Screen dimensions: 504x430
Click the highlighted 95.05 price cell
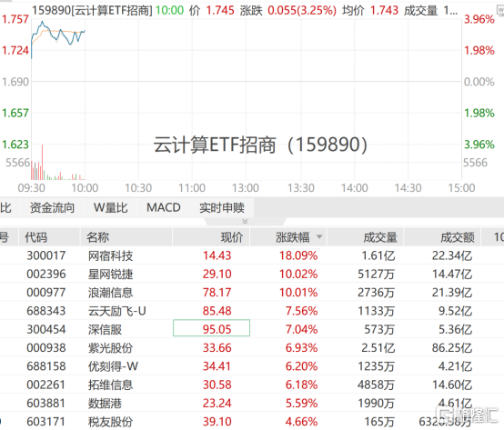(x=211, y=328)
